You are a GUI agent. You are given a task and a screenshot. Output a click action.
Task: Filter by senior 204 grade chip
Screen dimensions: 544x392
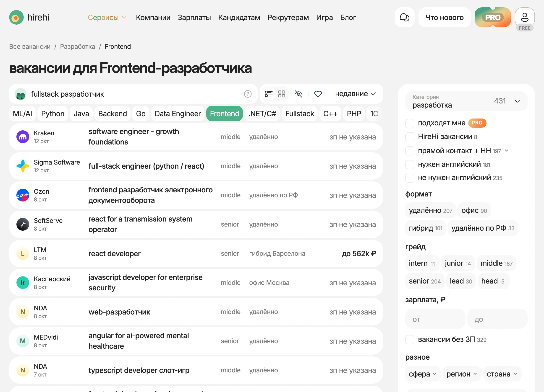coord(425,281)
